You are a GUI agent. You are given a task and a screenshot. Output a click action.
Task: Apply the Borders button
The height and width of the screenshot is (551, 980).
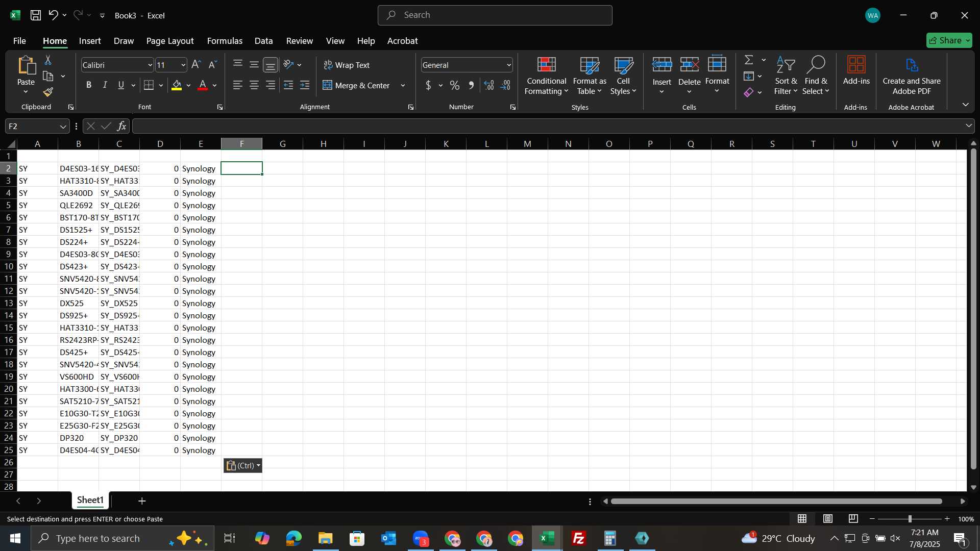click(149, 85)
